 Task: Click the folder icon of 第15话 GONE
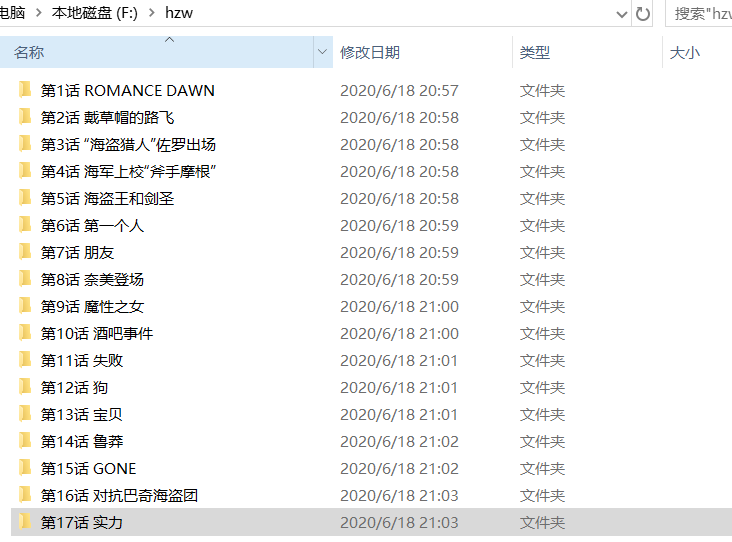(x=25, y=468)
